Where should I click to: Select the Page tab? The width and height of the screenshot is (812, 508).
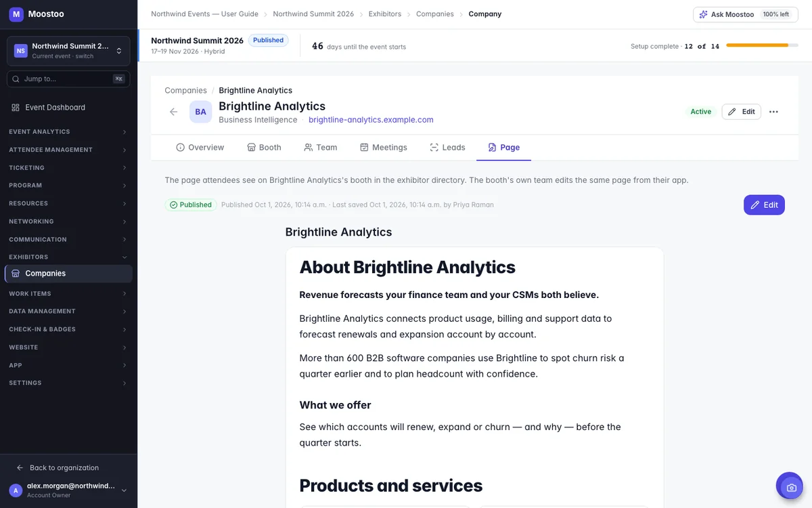point(504,148)
